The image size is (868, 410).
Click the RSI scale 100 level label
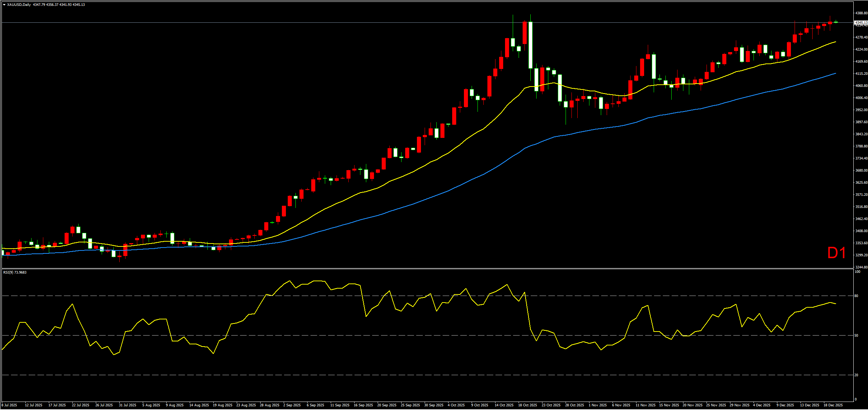pyautogui.click(x=857, y=272)
